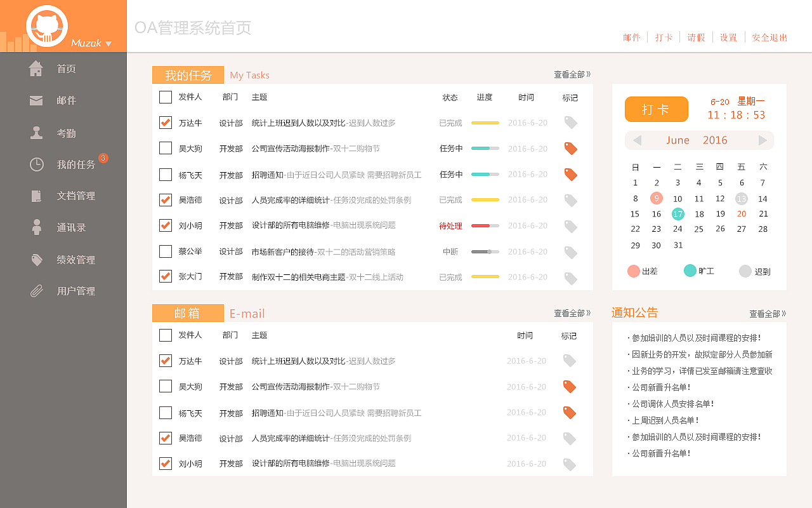
Task: Select date 17 in calendar
Action: tap(678, 214)
